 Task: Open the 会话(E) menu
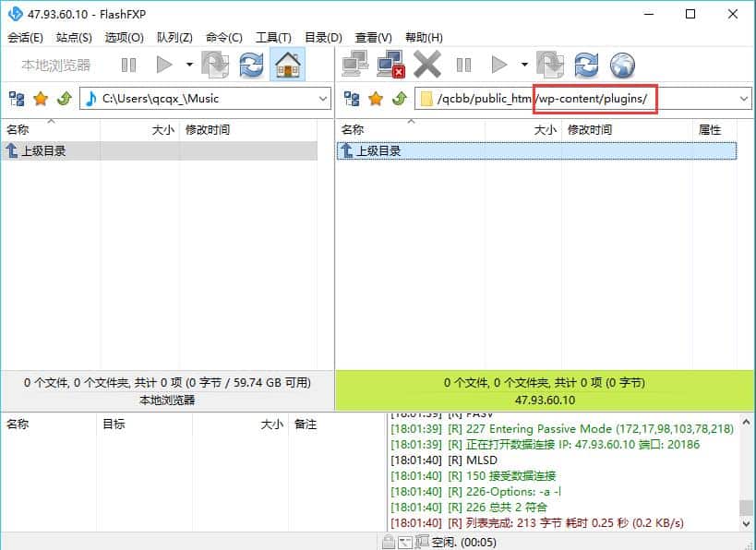(25, 37)
